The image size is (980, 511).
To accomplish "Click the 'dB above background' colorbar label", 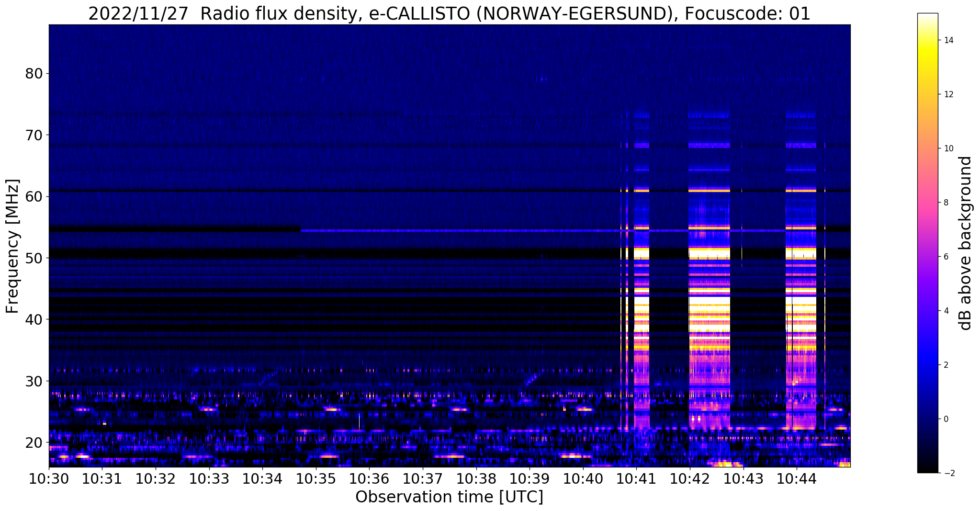I will [966, 243].
